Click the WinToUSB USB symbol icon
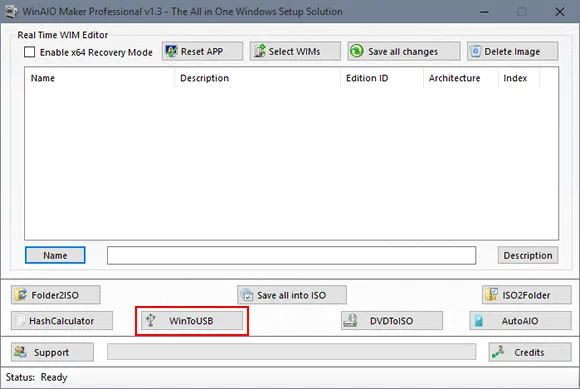The image size is (580, 389). pos(151,320)
